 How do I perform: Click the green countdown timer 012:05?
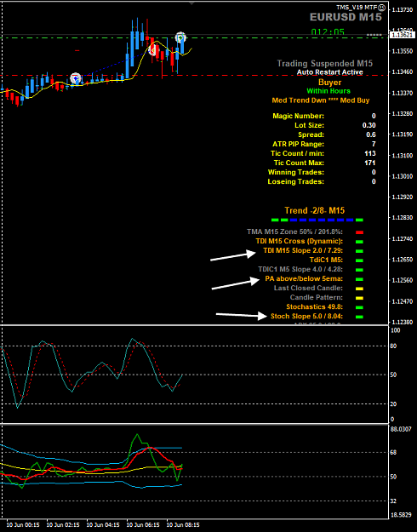(328, 31)
